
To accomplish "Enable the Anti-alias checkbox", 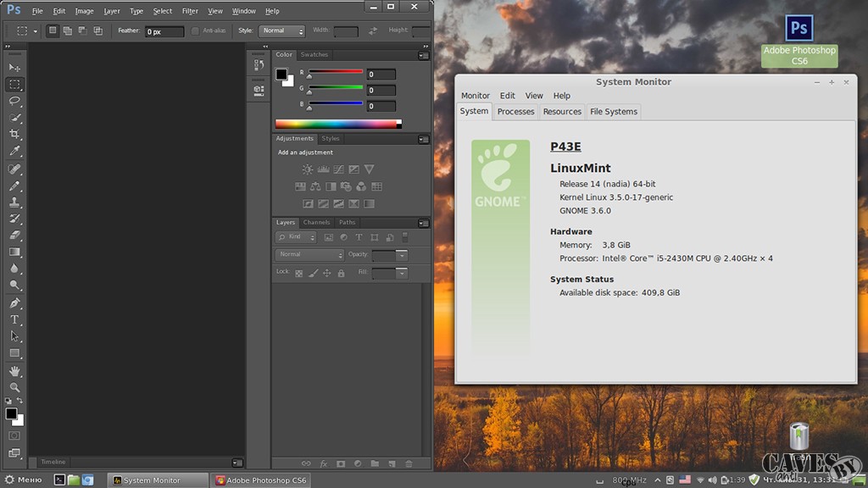I will (x=195, y=31).
